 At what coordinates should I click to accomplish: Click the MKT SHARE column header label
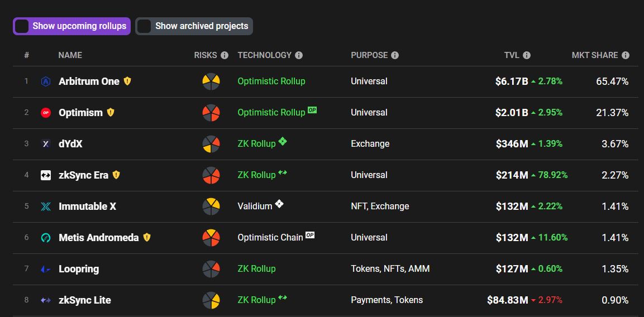pyautogui.click(x=595, y=55)
